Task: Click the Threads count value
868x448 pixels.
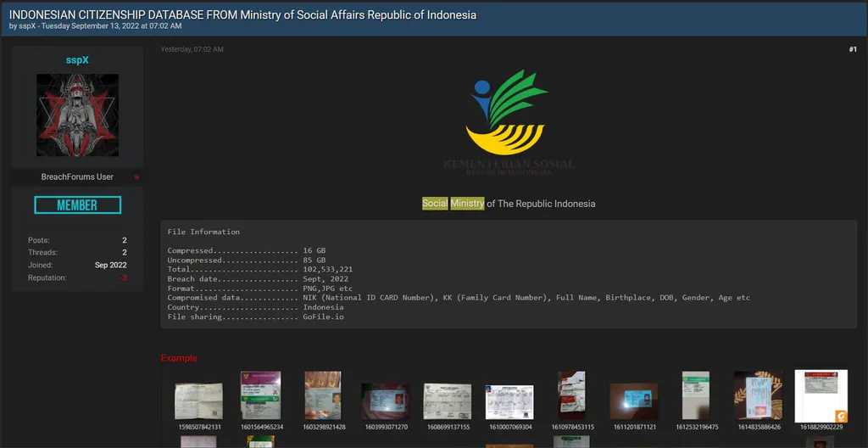Action: click(124, 253)
